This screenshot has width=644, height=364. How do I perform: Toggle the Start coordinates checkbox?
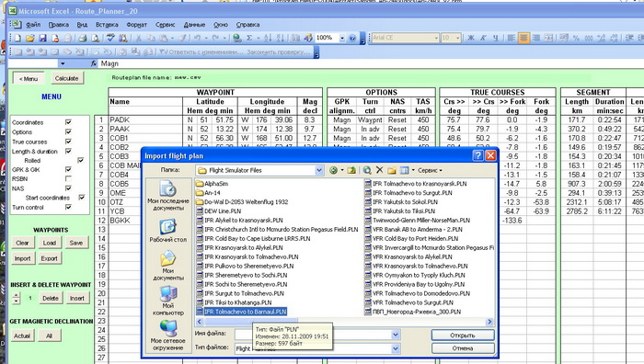[81, 198]
